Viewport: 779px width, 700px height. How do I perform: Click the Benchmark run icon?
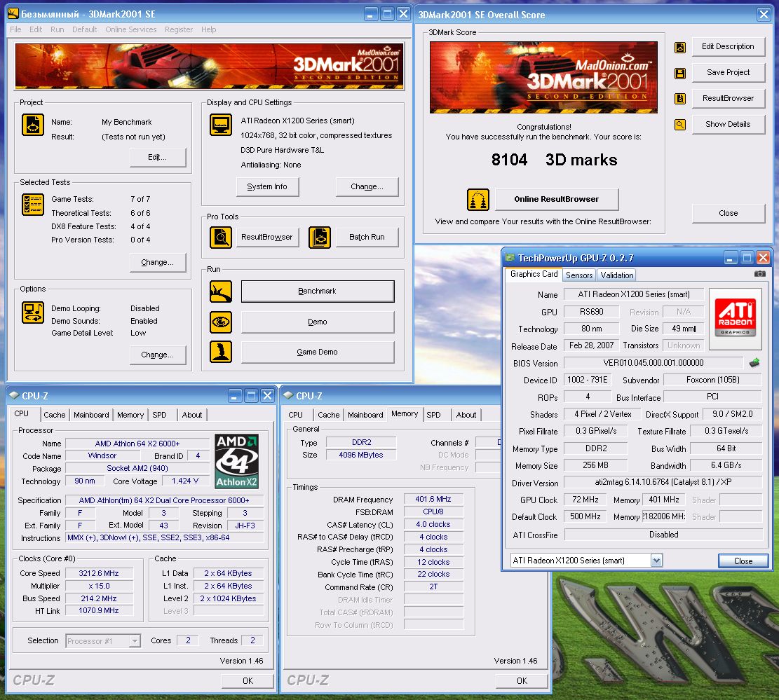coord(221,291)
